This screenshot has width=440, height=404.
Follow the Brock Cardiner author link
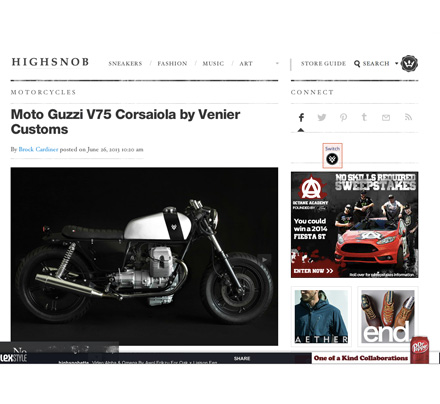(x=38, y=149)
